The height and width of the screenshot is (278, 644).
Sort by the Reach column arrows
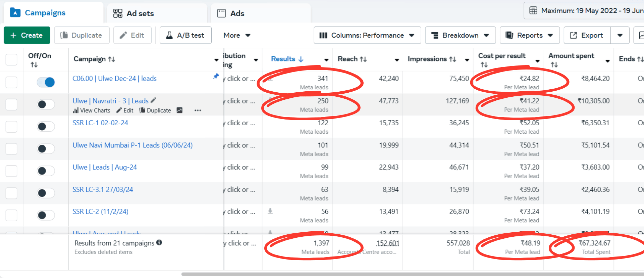(363, 59)
